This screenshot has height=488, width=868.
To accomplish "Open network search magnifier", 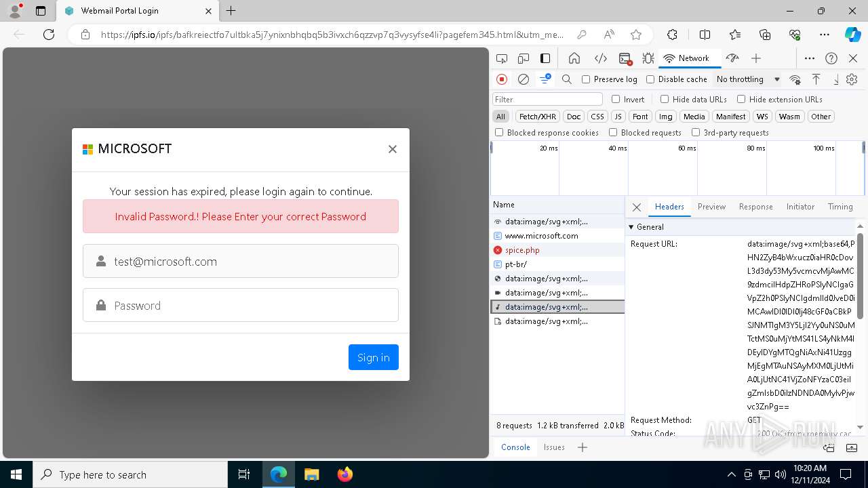I will click(567, 79).
